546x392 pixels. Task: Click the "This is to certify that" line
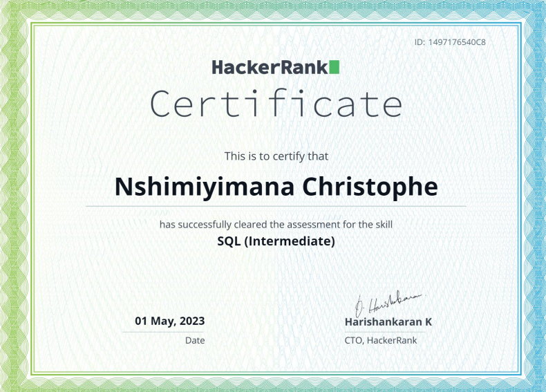276,156
